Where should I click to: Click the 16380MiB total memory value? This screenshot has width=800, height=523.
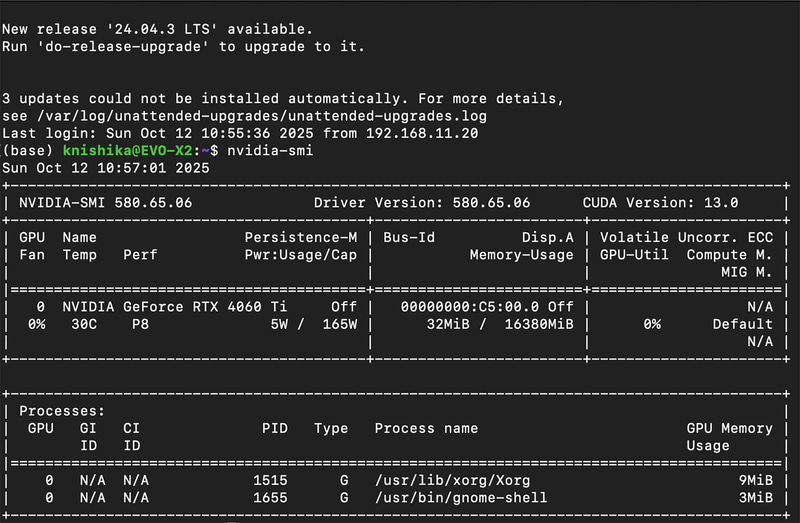[x=539, y=324]
